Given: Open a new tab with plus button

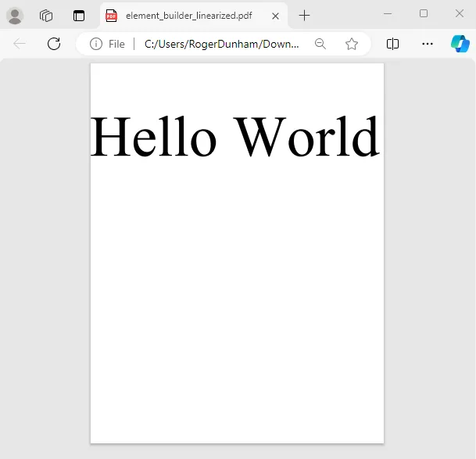Looking at the screenshot, I should (x=304, y=16).
